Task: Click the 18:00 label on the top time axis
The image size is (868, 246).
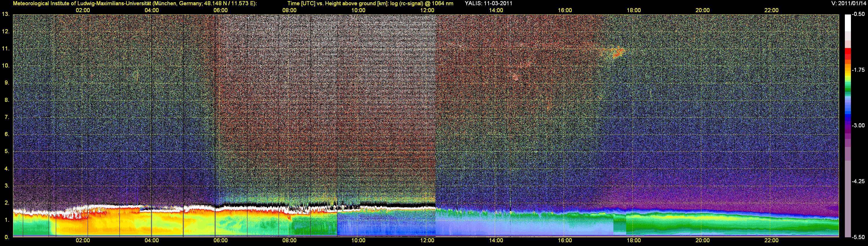Action: pos(634,10)
